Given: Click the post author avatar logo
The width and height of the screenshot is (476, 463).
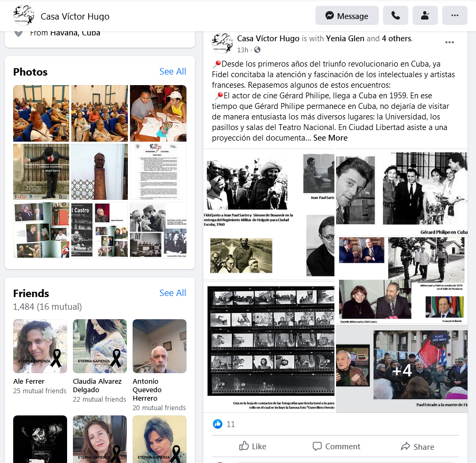Looking at the screenshot, I should [x=222, y=43].
